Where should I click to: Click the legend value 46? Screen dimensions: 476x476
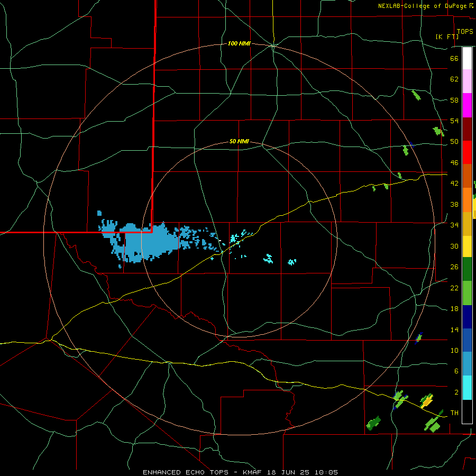pyautogui.click(x=454, y=162)
